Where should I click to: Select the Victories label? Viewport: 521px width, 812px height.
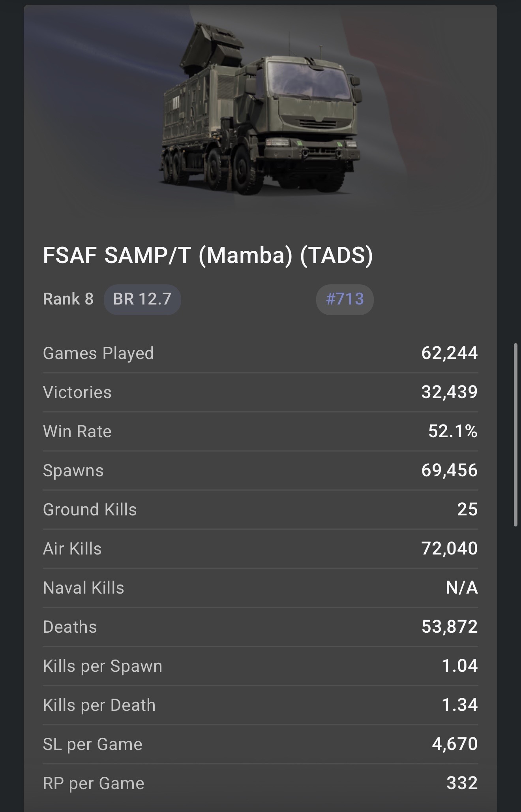pos(77,392)
